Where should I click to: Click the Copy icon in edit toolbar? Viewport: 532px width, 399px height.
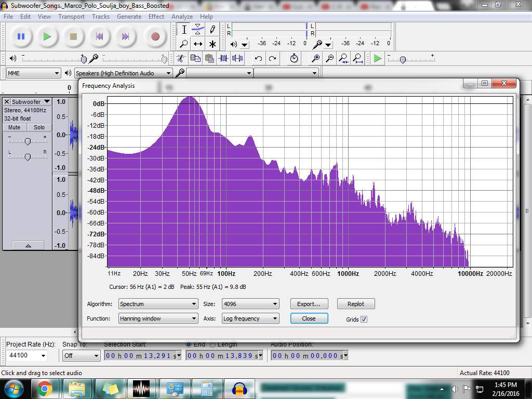(195, 58)
